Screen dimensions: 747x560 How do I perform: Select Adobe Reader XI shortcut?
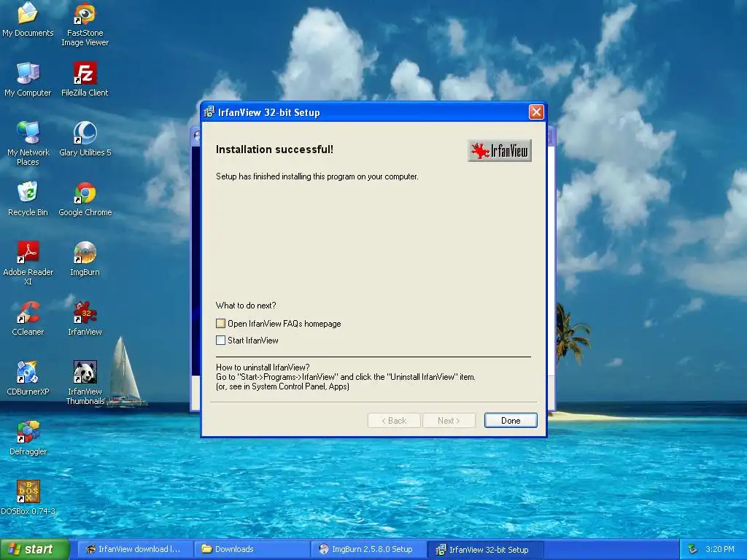(28, 262)
